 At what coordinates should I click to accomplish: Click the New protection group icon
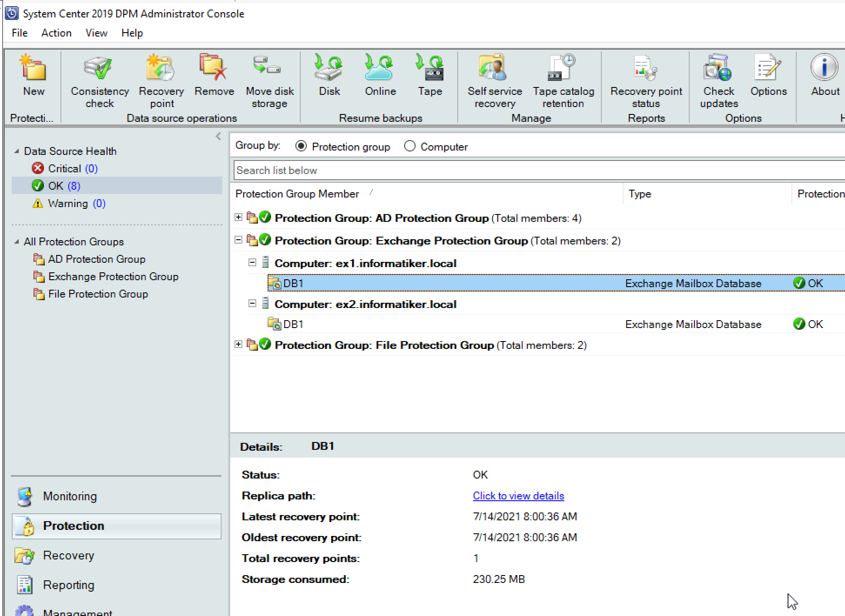[x=34, y=68]
